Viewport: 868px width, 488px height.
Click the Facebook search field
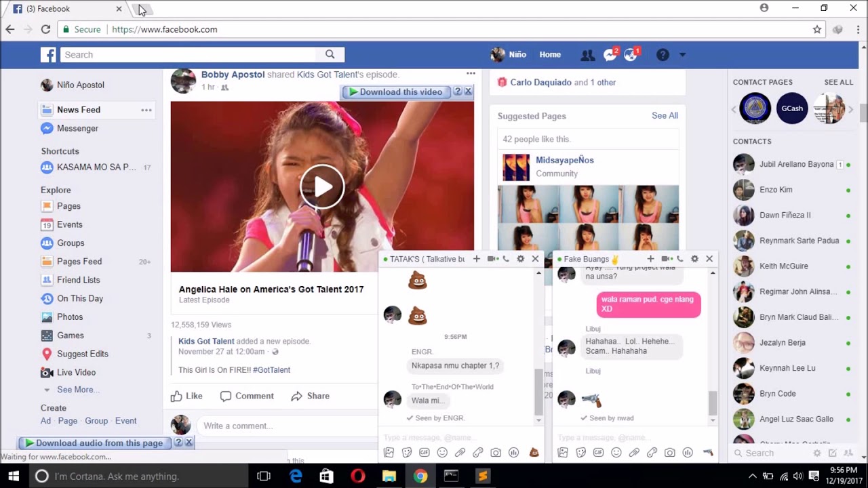point(188,55)
